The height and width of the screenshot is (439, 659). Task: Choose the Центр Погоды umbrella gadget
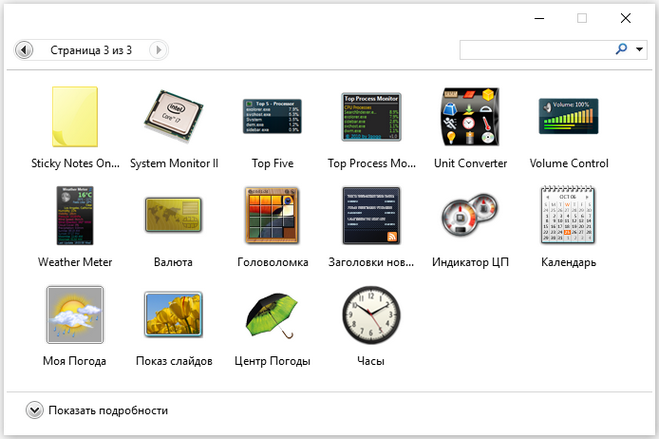[x=273, y=315]
